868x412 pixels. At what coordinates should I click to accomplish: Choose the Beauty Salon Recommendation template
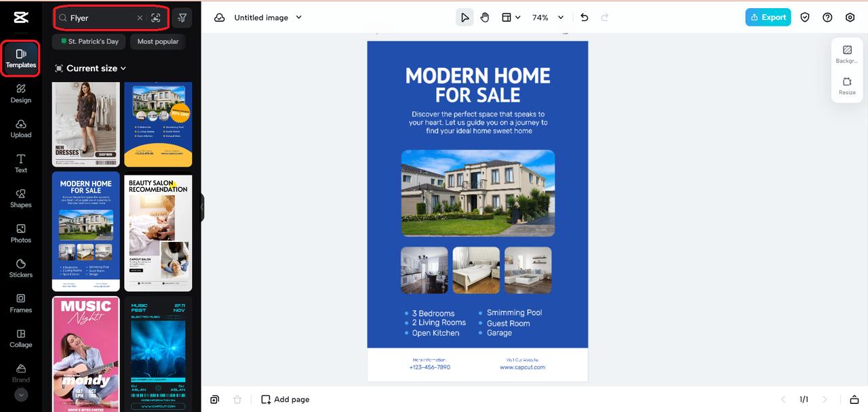158,233
